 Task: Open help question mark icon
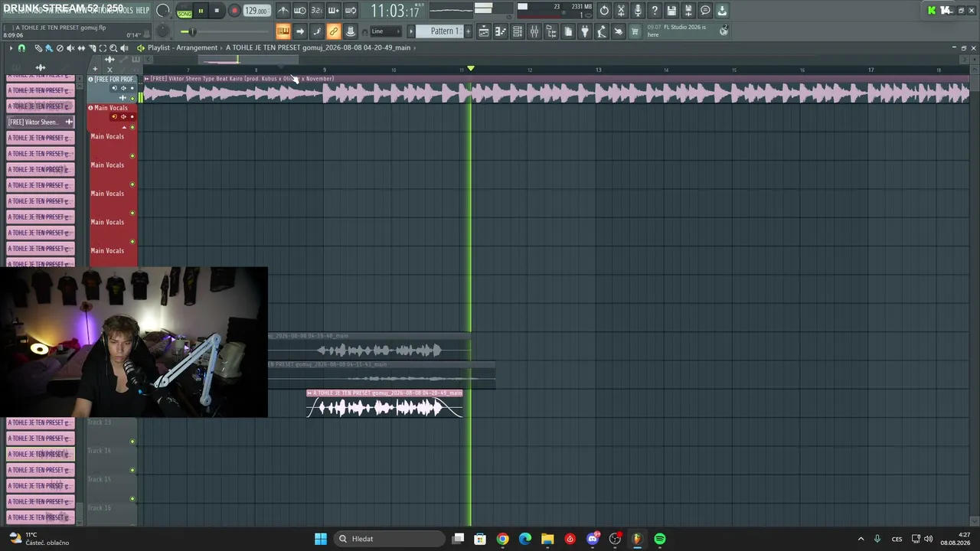coord(655,11)
